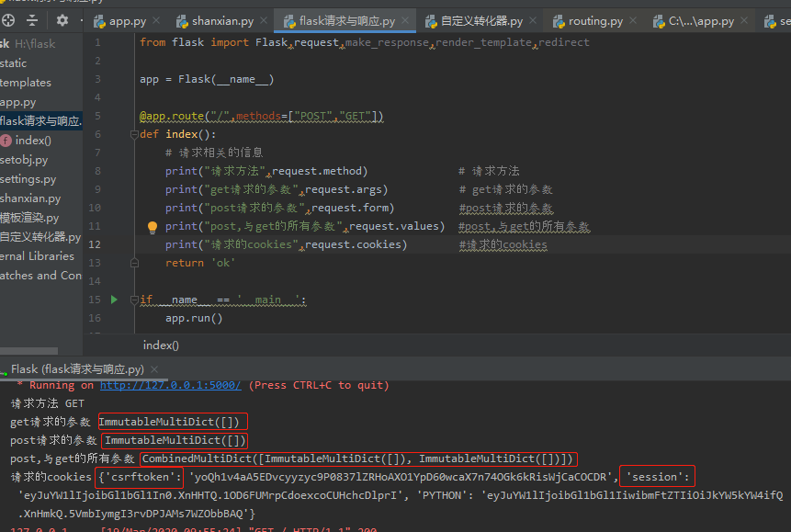Viewport: 791px width, 532px height.
Task: Collapse the def index() fold marker
Action: (134, 134)
